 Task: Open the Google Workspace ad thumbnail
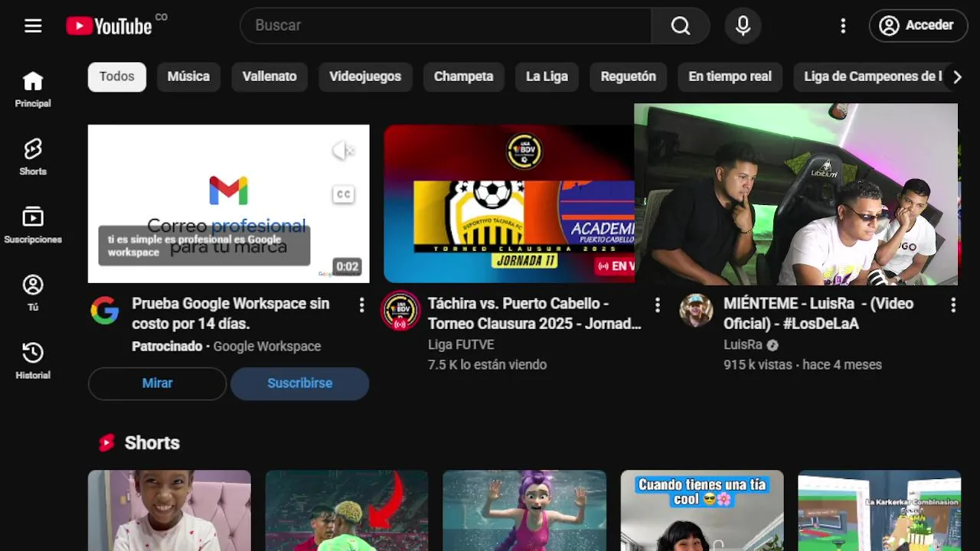coord(229,204)
